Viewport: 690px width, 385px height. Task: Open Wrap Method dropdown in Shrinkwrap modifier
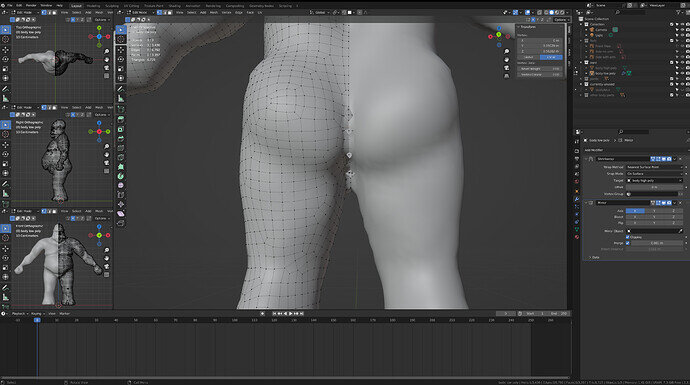click(x=654, y=167)
